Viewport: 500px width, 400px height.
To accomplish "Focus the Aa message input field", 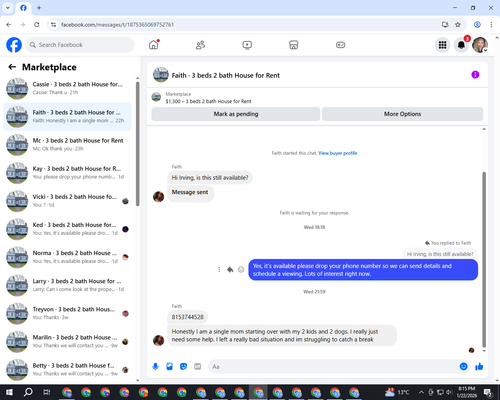I will coord(333,367).
